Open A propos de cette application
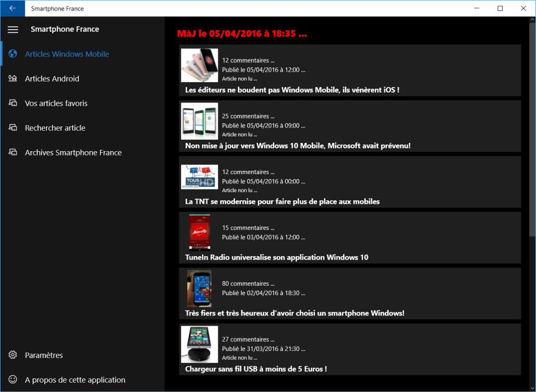Screen dimensions: 536x392 tap(83, 380)
